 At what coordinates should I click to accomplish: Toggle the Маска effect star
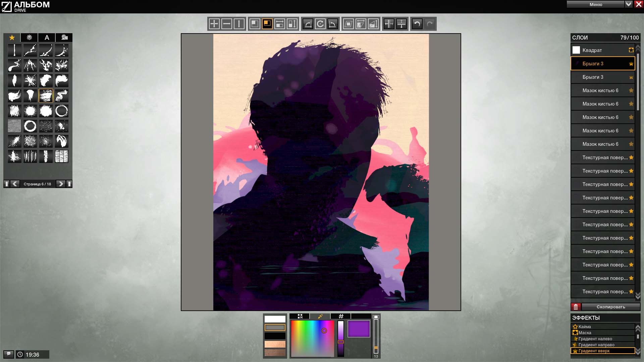click(x=575, y=333)
